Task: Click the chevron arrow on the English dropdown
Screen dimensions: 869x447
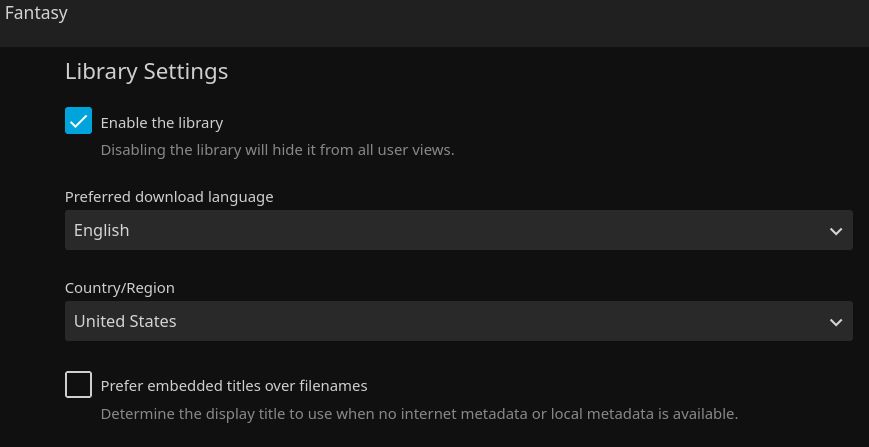Action: [x=836, y=231]
